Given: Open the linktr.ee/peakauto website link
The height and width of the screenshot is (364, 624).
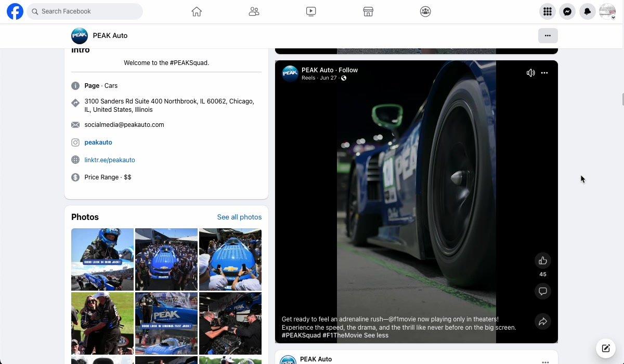Looking at the screenshot, I should (x=110, y=160).
